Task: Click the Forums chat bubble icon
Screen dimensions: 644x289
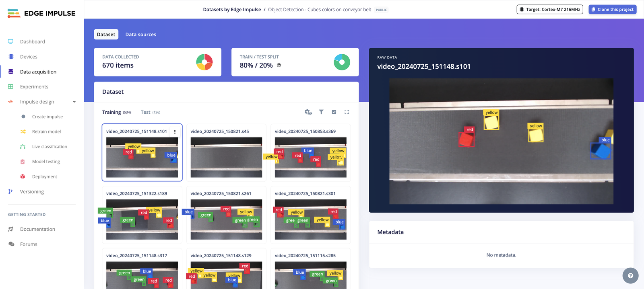Action: (11, 244)
